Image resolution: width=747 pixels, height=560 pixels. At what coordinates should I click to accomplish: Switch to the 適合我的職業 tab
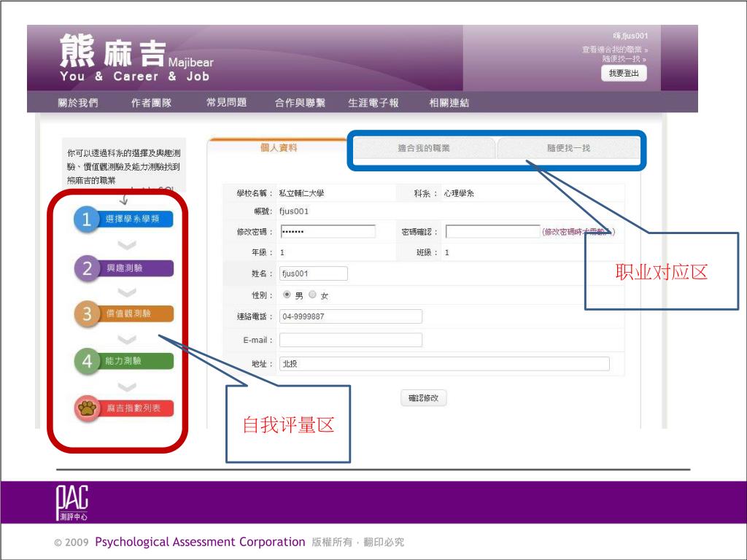424,148
